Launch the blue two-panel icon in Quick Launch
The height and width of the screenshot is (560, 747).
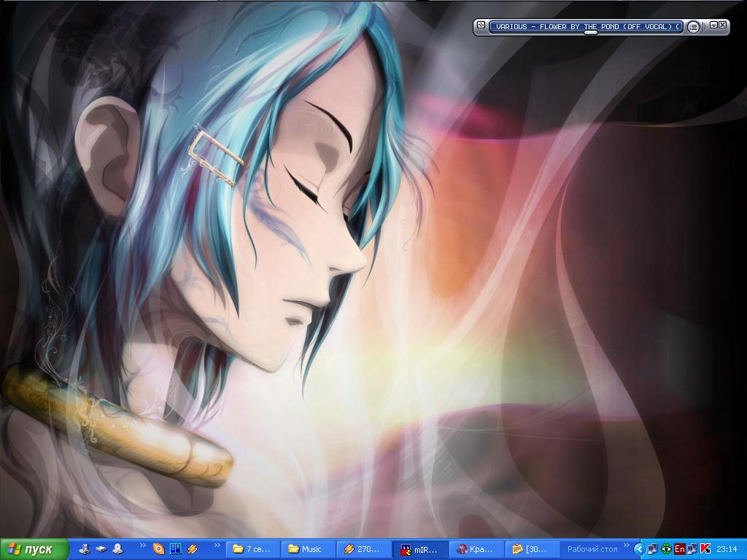175,549
